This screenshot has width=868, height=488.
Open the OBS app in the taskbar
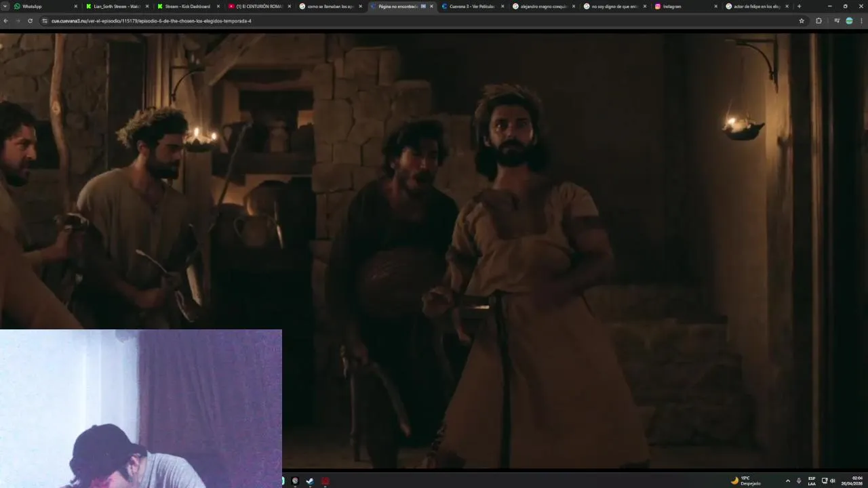pos(295,481)
